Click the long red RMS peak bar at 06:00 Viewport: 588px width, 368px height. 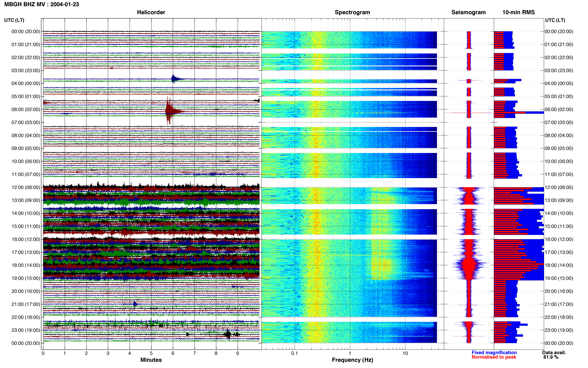coord(510,112)
